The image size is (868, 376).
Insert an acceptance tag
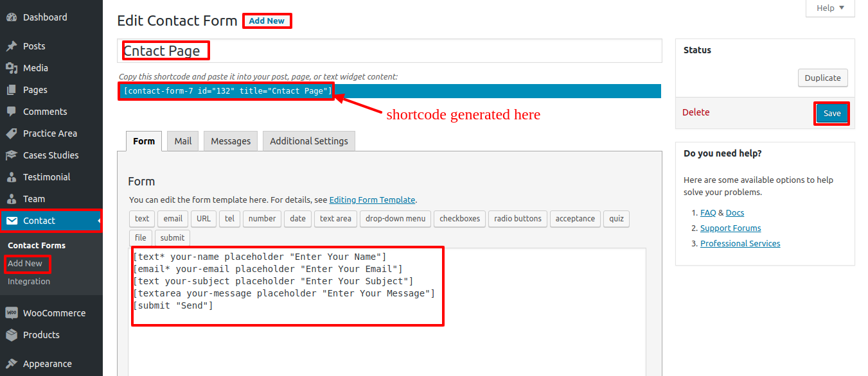(575, 218)
